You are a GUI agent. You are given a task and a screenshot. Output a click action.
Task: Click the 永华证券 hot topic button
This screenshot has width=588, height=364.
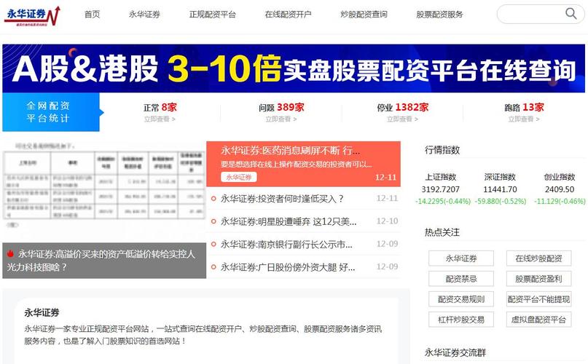(x=461, y=258)
